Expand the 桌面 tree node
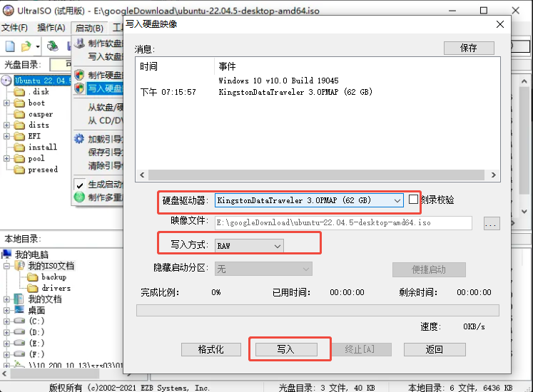The height and width of the screenshot is (392, 533). pos(6,310)
